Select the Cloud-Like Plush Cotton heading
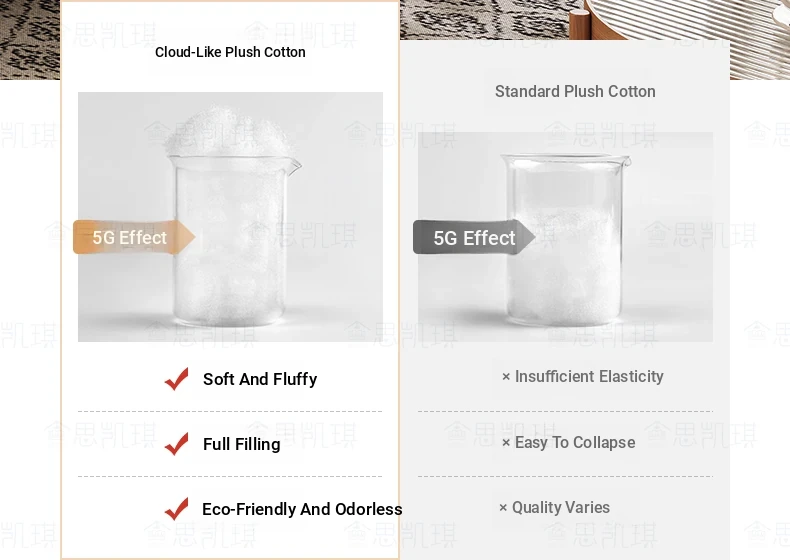This screenshot has width=790, height=560. (x=230, y=52)
